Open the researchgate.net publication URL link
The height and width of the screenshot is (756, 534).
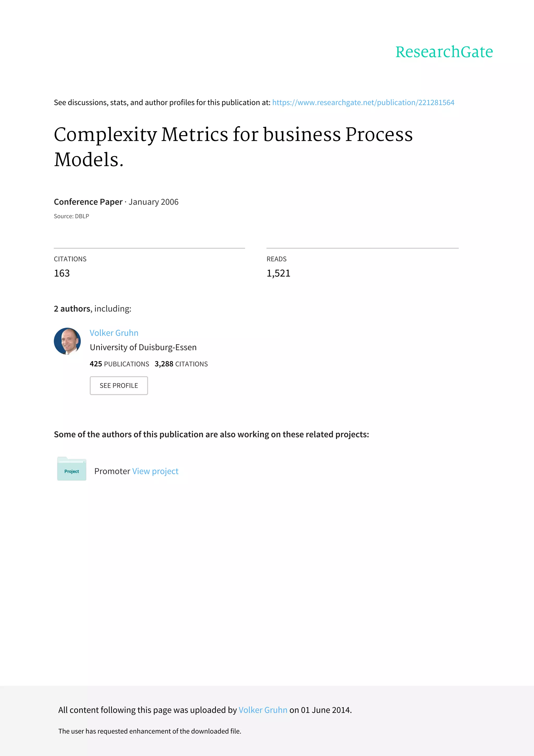pos(363,103)
